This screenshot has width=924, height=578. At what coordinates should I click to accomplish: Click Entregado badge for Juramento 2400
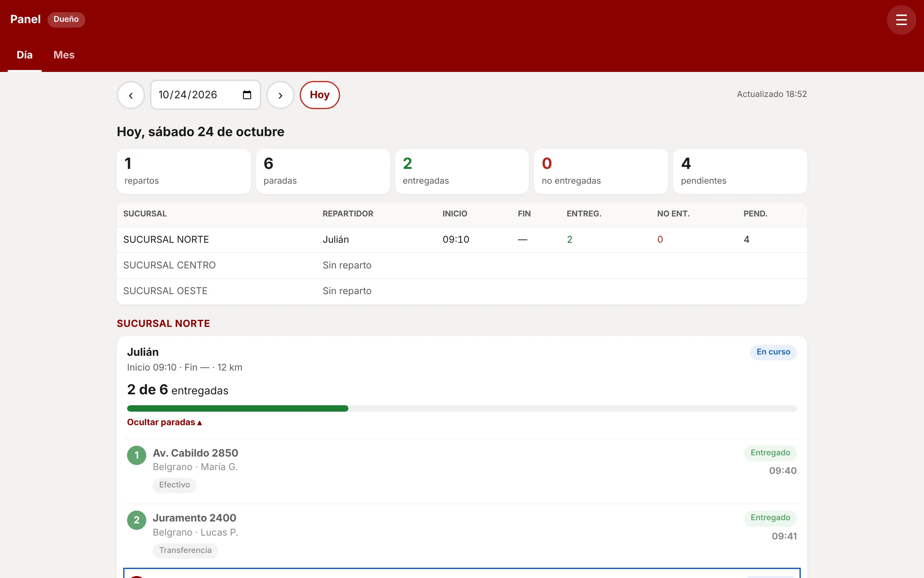[x=770, y=518]
